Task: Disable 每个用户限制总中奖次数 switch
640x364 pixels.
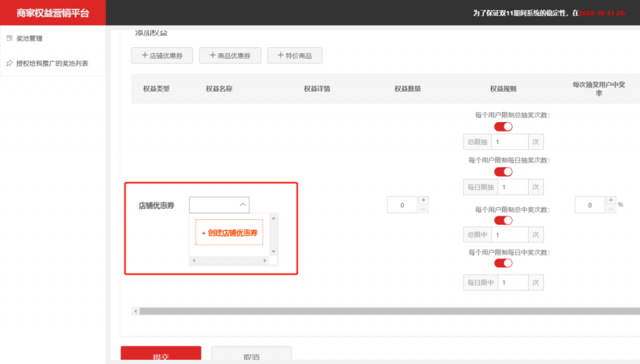Action: click(503, 221)
